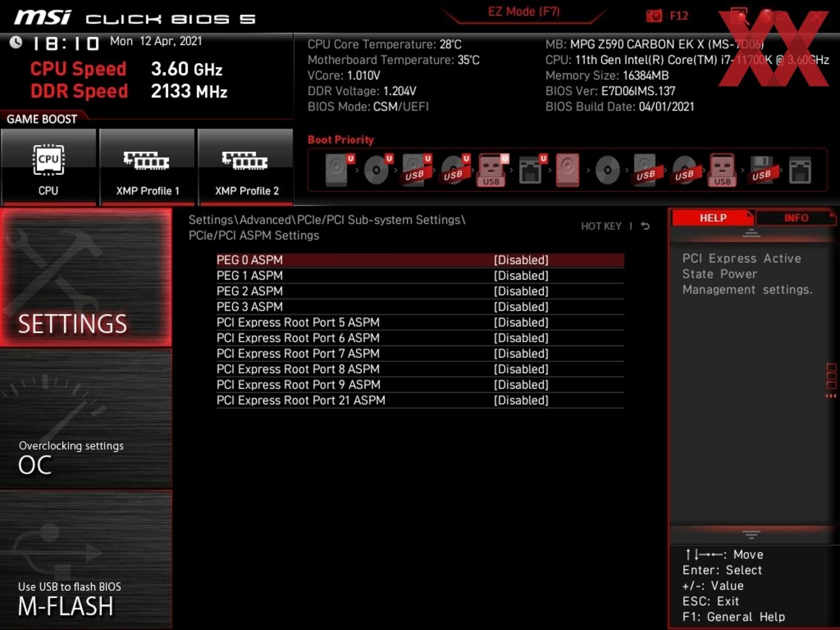
Task: Select the legacy optical disc boot icon without U badge
Action: [x=607, y=170]
